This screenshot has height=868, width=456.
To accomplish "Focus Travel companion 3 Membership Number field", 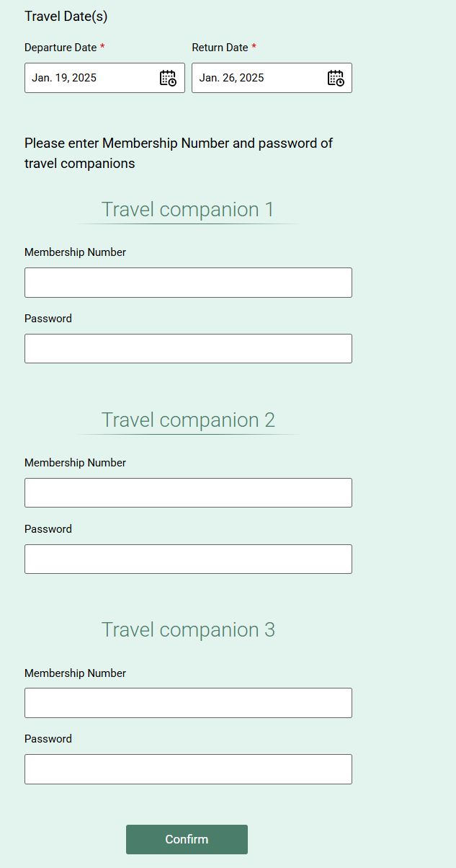I will pyautogui.click(x=188, y=703).
